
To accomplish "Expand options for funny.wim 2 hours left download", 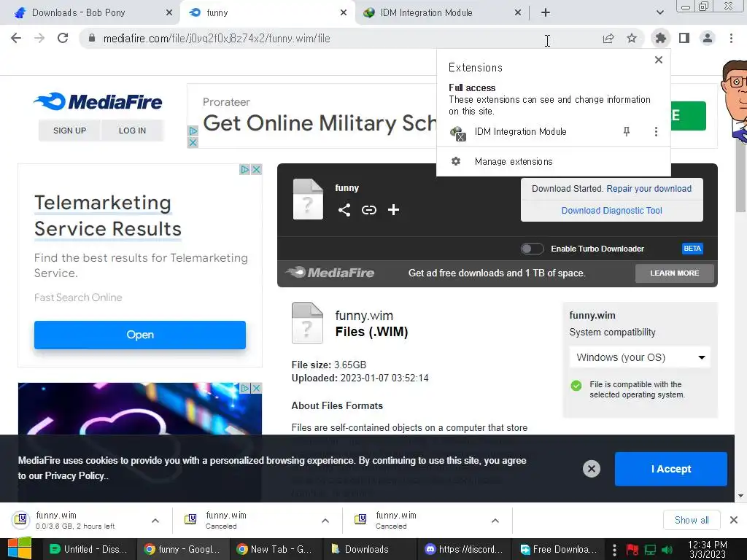I will pyautogui.click(x=155, y=521).
